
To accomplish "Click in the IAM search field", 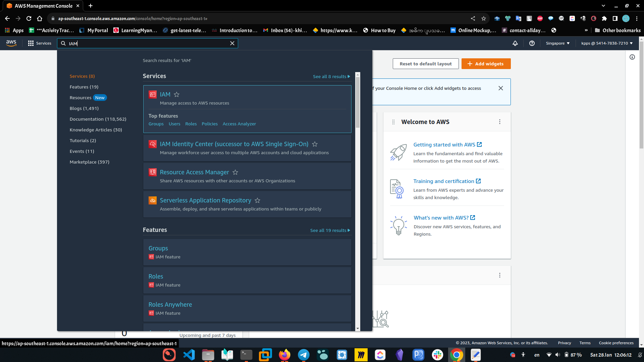I will (x=148, y=43).
